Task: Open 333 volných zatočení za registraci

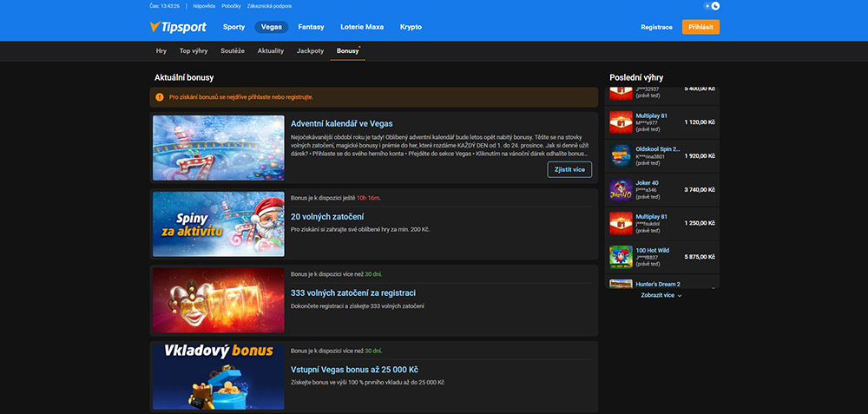Action: click(x=353, y=292)
